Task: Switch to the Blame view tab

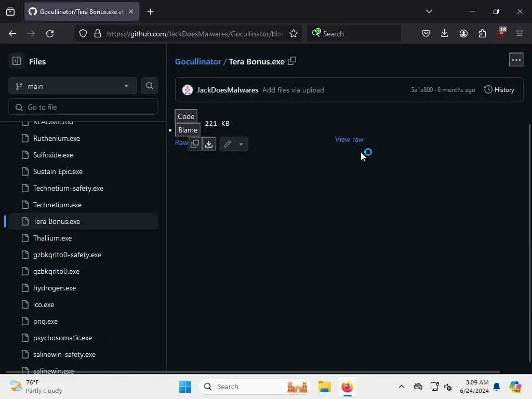Action: pos(188,130)
